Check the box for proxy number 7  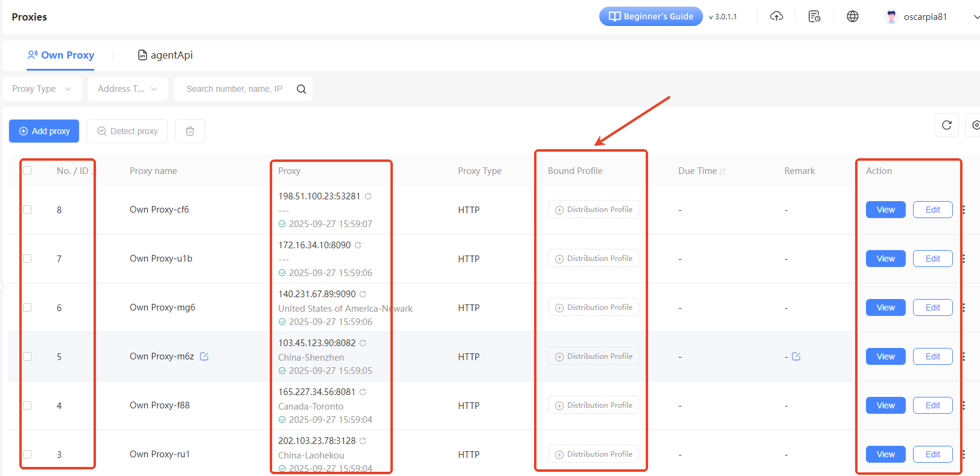tap(27, 259)
